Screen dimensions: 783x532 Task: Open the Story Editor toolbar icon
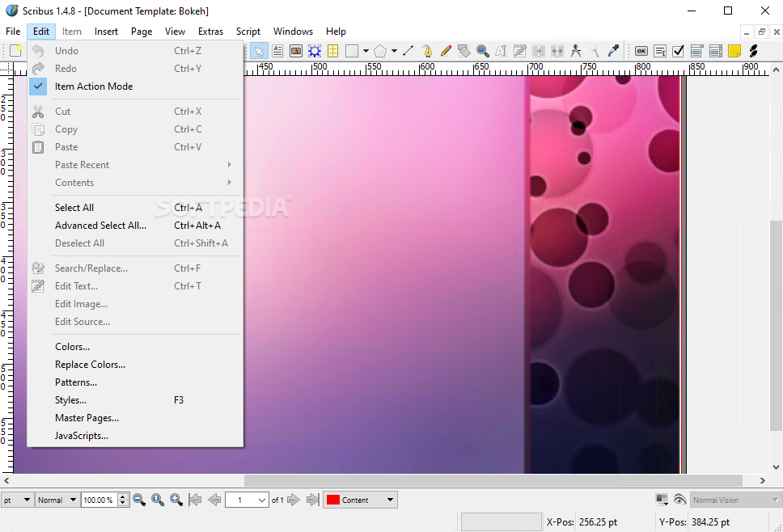pos(520,51)
